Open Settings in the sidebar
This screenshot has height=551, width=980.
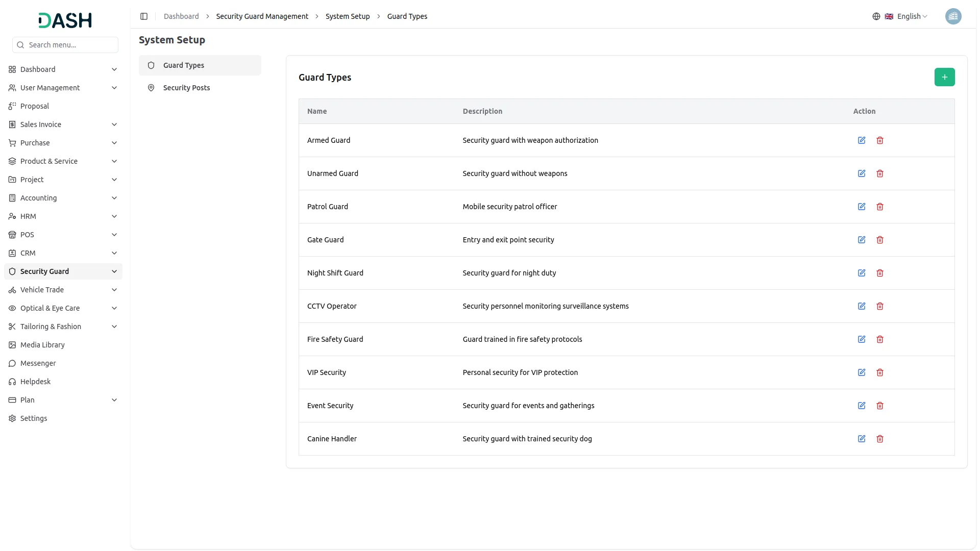[34, 418]
